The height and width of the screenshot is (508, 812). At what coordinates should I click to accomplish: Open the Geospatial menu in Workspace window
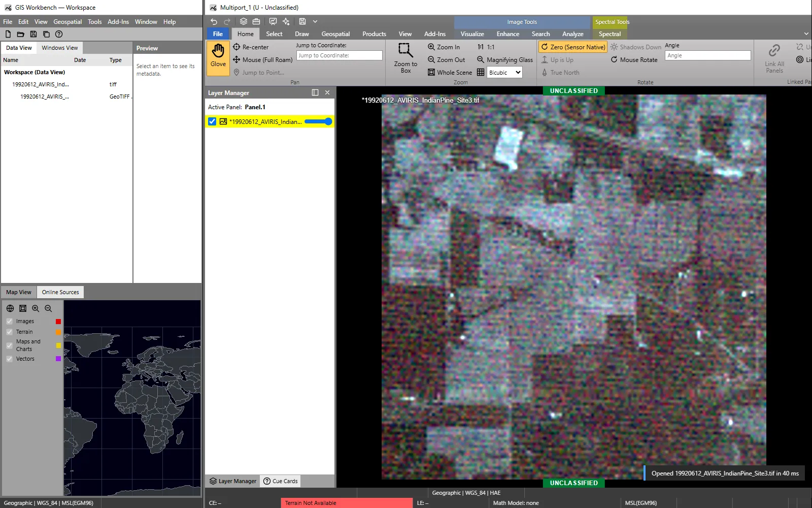(67, 22)
